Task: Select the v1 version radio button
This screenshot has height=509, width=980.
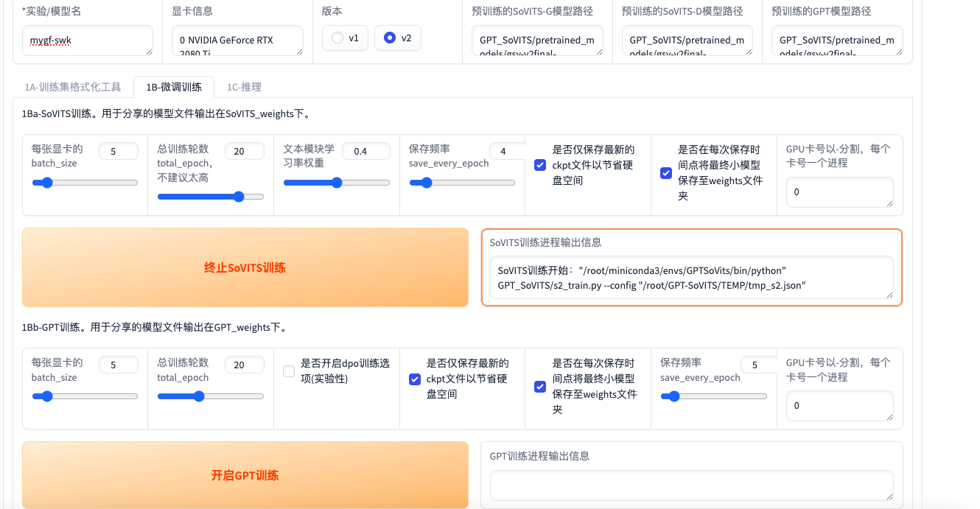Action: [338, 38]
